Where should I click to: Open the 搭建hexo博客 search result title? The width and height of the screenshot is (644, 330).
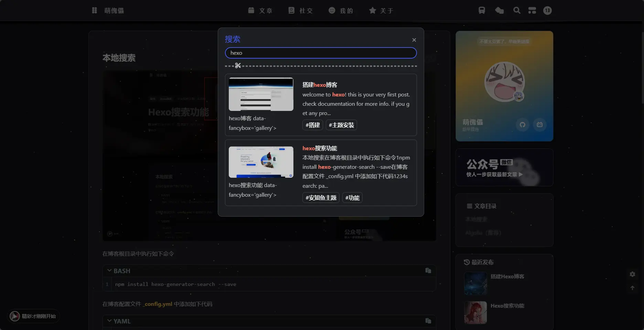[x=320, y=85]
